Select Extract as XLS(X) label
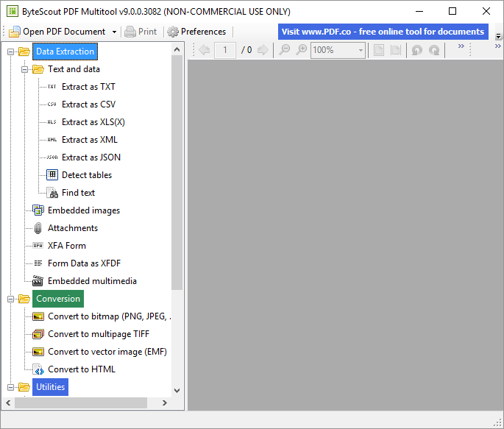 coord(93,122)
